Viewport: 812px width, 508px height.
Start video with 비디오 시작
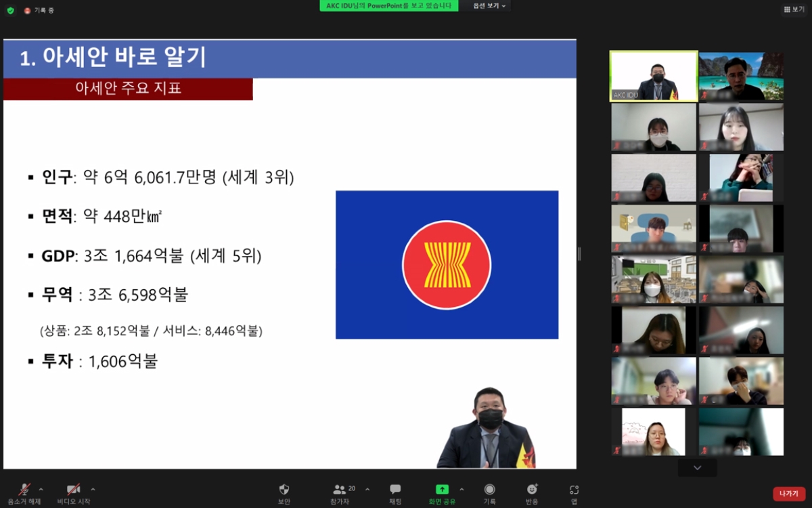pyautogui.click(x=73, y=493)
